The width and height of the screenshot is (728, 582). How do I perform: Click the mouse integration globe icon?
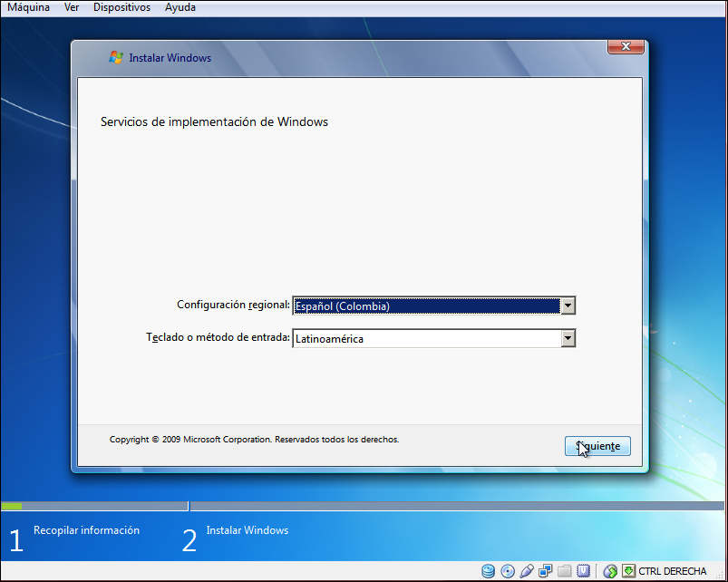[x=610, y=571]
